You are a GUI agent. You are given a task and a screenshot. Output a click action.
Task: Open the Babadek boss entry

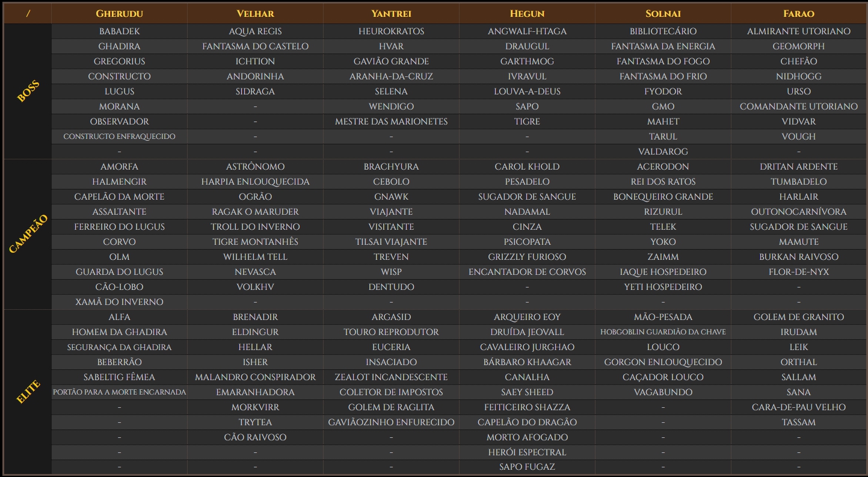pos(119,31)
